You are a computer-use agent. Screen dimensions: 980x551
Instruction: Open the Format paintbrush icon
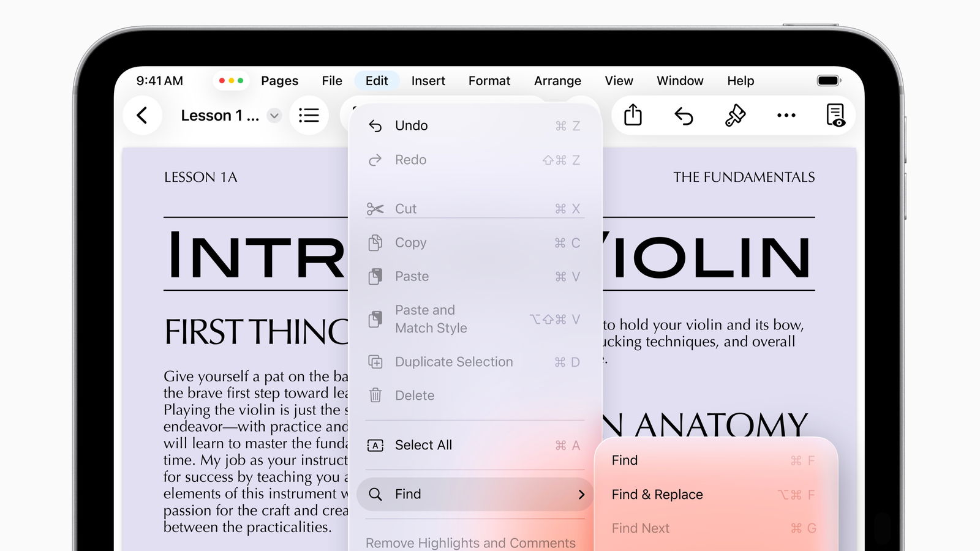coord(735,115)
